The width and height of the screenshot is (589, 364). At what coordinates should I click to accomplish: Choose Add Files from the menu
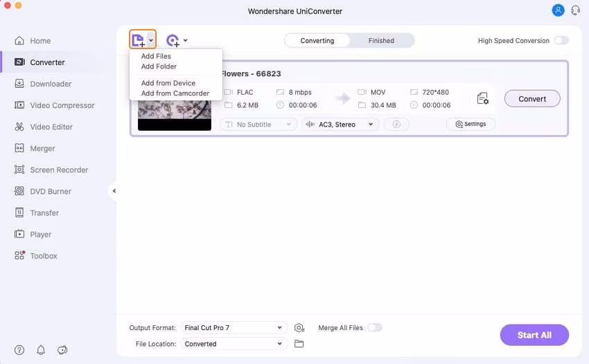pos(156,56)
